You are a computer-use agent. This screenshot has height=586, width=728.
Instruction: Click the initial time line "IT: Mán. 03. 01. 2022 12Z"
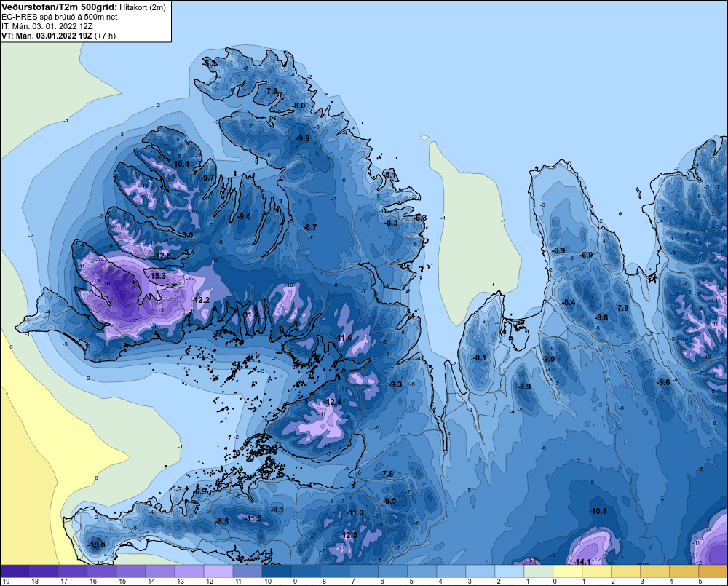pos(47,26)
